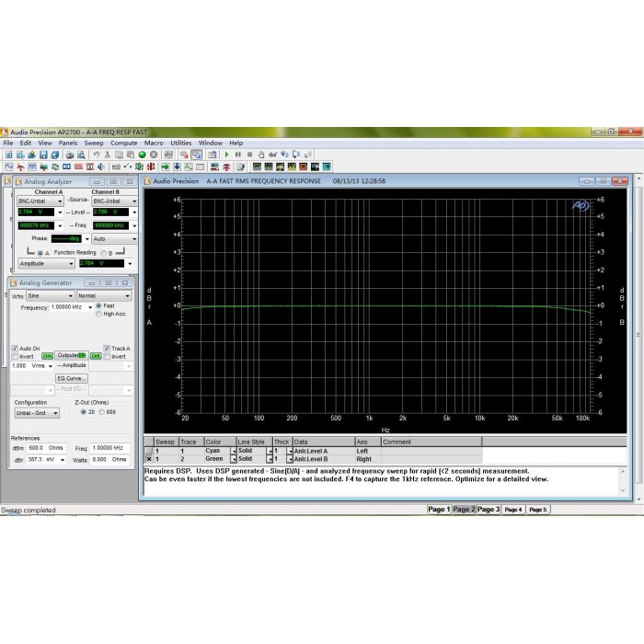Image resolution: width=644 pixels, height=644 pixels.
Task: Click the Cut scissors icon
Action: click(x=108, y=155)
